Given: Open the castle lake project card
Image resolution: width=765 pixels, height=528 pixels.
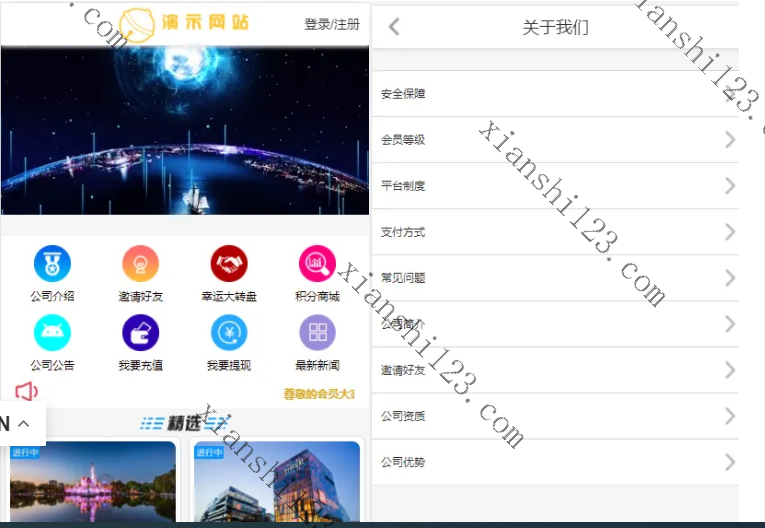Looking at the screenshot, I should coord(93,481).
